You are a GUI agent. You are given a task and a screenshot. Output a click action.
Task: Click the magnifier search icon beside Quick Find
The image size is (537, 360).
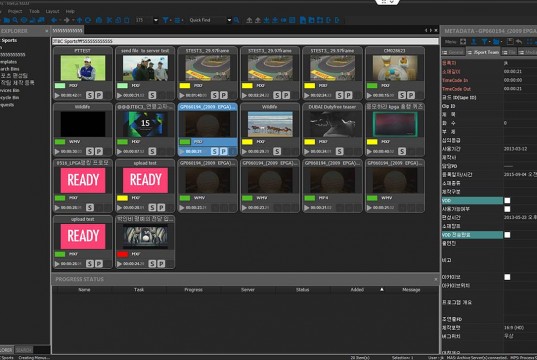(x=236, y=20)
